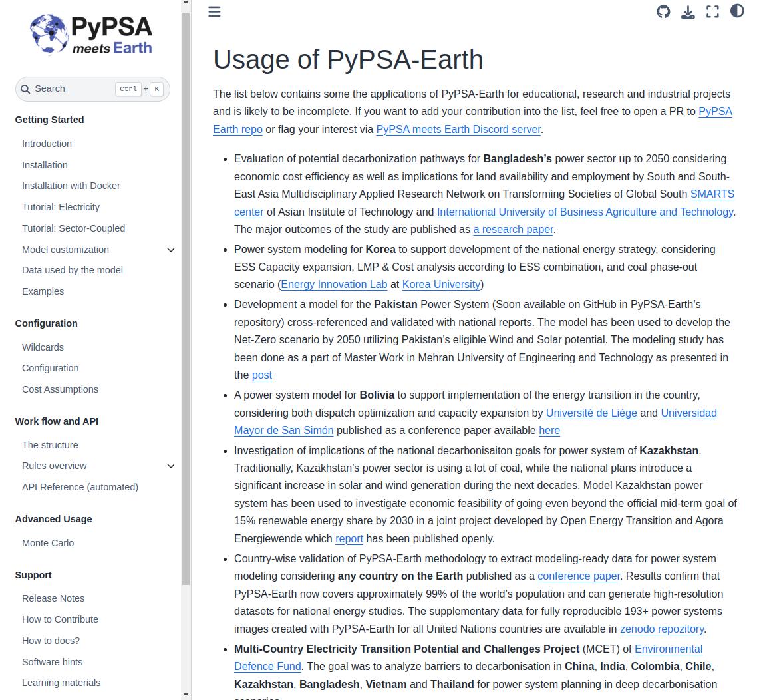Click 'here' conference paper link
This screenshot has width=759, height=700.
(x=549, y=431)
